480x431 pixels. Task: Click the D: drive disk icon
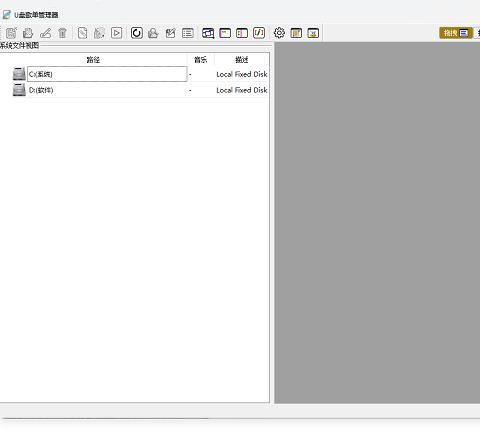(19, 90)
